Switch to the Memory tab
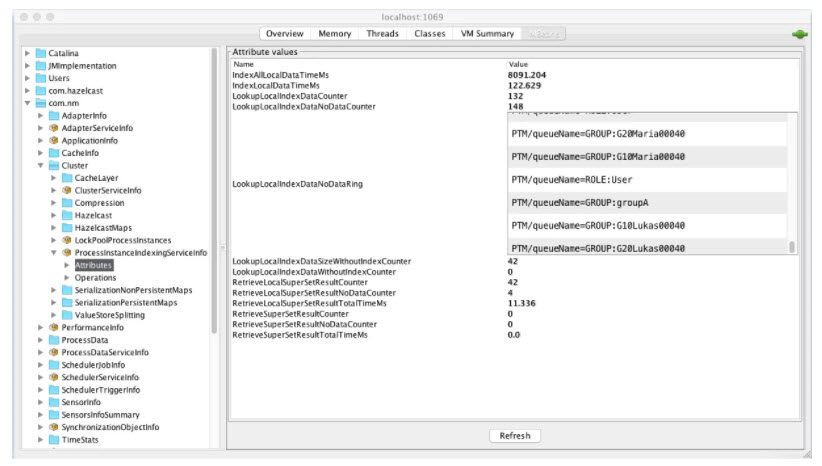822x466 pixels. point(334,34)
